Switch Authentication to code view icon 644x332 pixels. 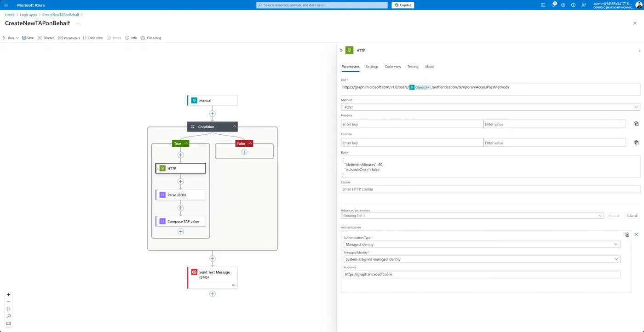627,235
